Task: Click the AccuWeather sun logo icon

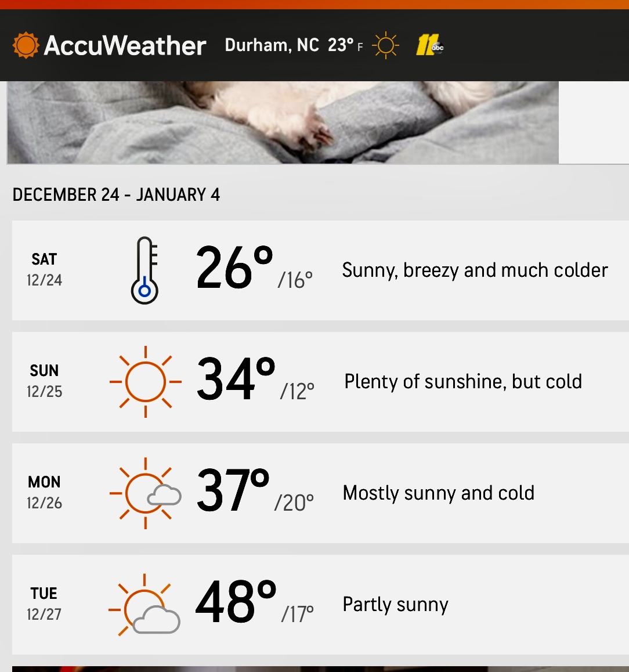Action: click(26, 45)
